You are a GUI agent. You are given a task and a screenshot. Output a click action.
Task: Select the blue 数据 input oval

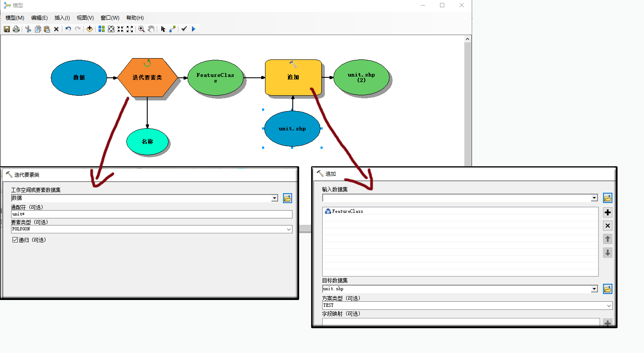click(79, 78)
